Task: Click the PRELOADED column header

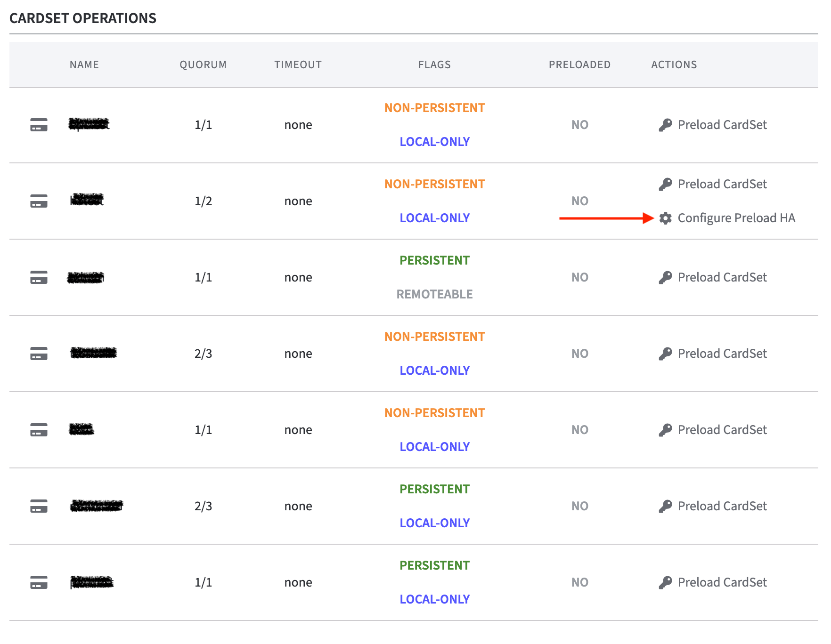Action: coord(579,64)
